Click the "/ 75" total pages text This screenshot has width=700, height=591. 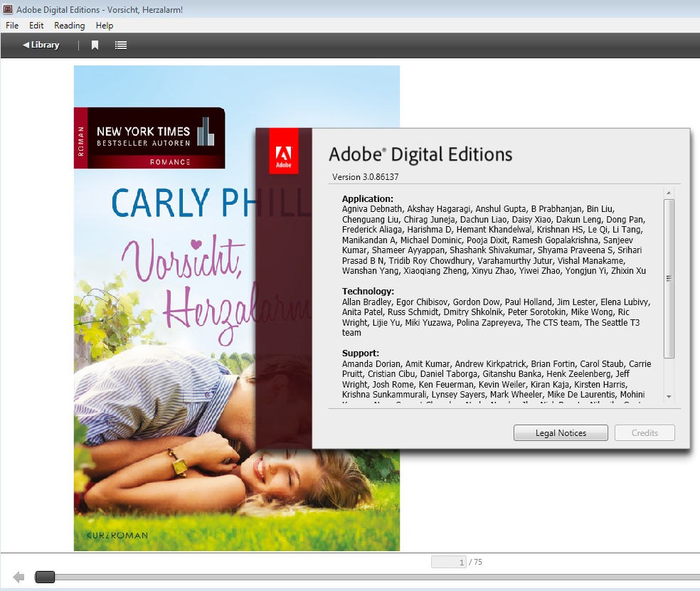[475, 562]
